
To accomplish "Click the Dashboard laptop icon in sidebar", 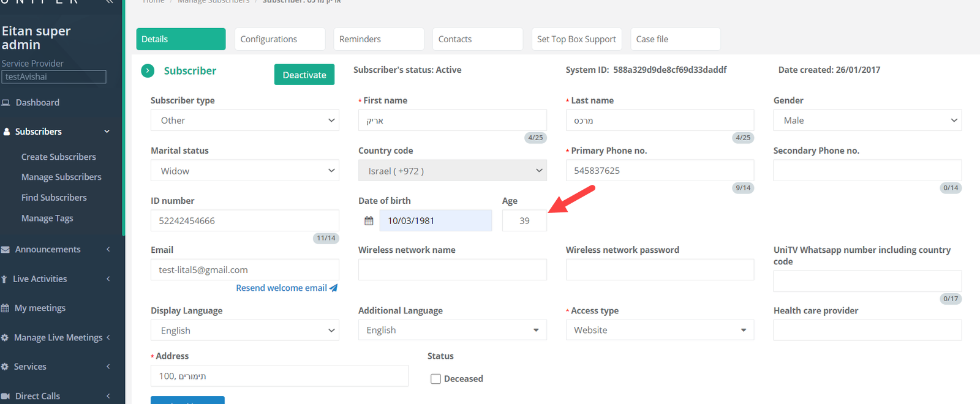I will [x=6, y=103].
